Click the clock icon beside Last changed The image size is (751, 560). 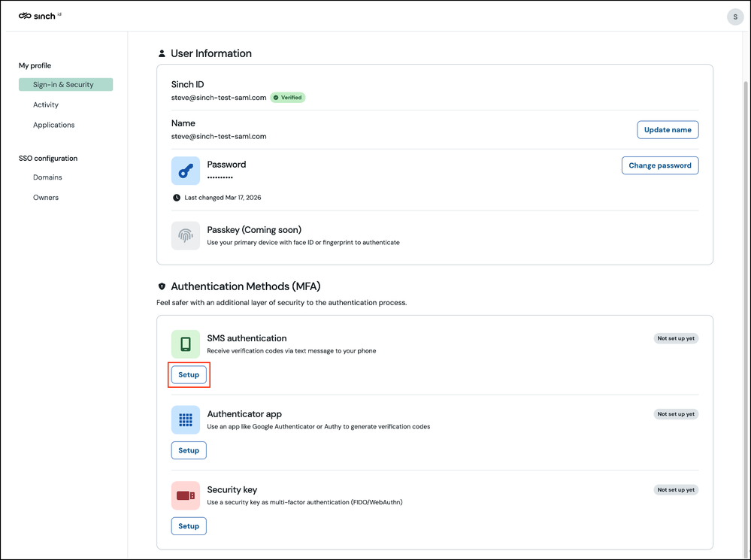(x=177, y=198)
